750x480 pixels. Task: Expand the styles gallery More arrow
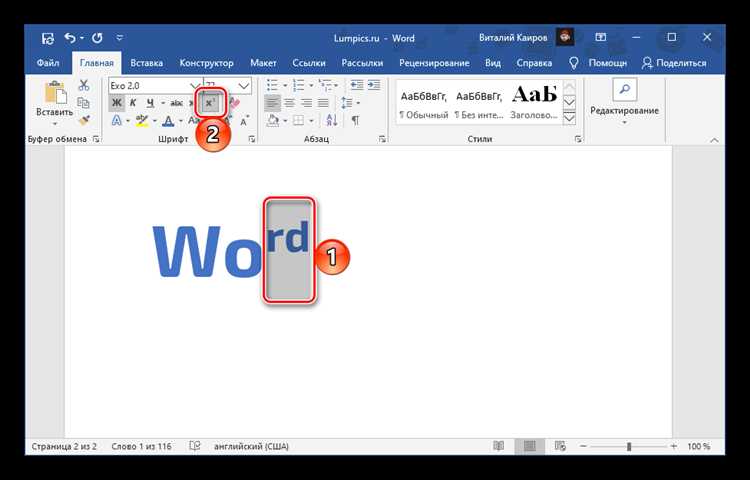coord(569,118)
